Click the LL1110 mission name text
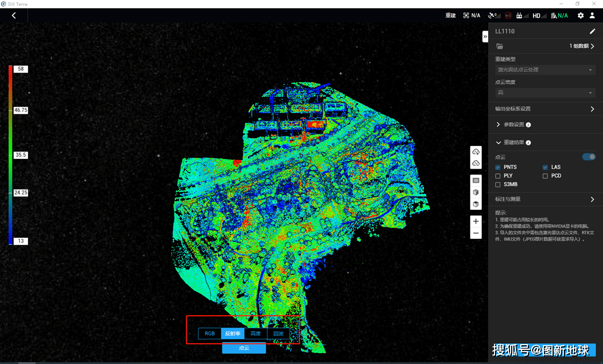The width and height of the screenshot is (603, 364). (x=505, y=32)
